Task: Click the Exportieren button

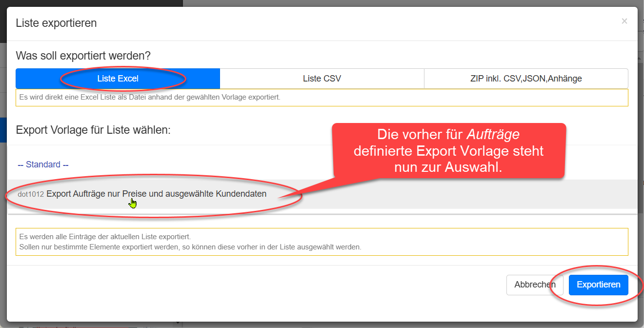Action: [x=599, y=285]
